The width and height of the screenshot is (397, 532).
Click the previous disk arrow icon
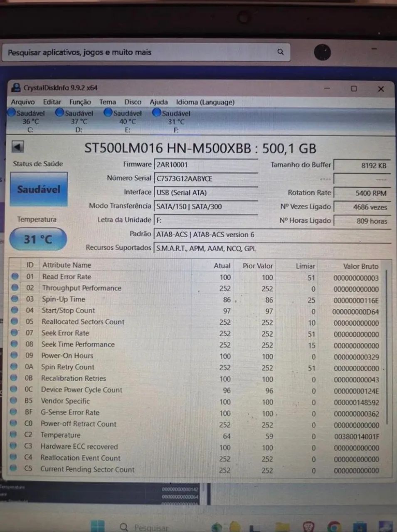[17, 147]
